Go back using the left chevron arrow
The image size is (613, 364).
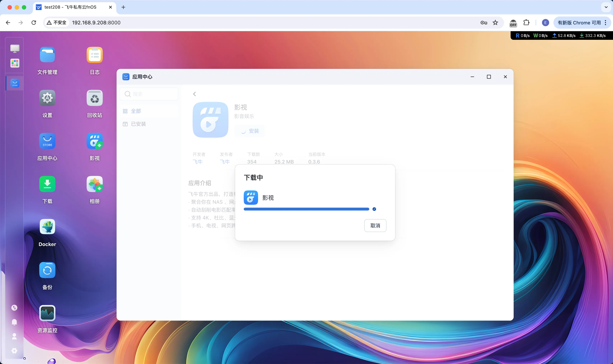pyautogui.click(x=194, y=94)
